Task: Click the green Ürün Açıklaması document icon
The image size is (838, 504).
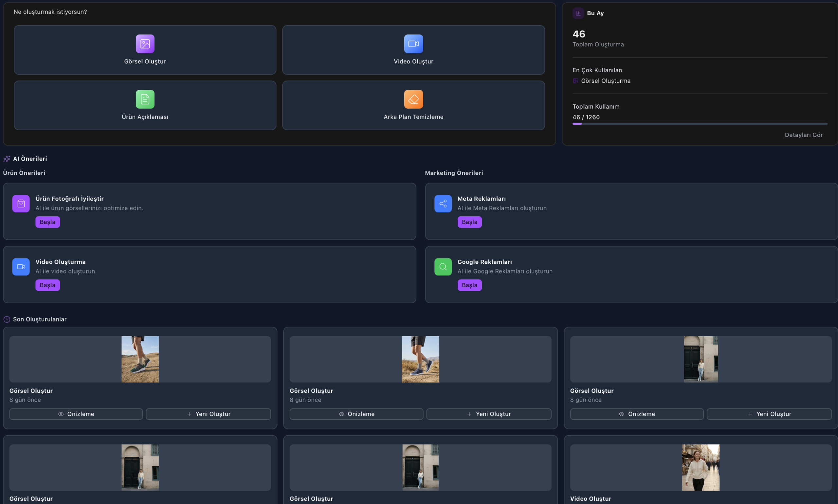Action: click(145, 99)
